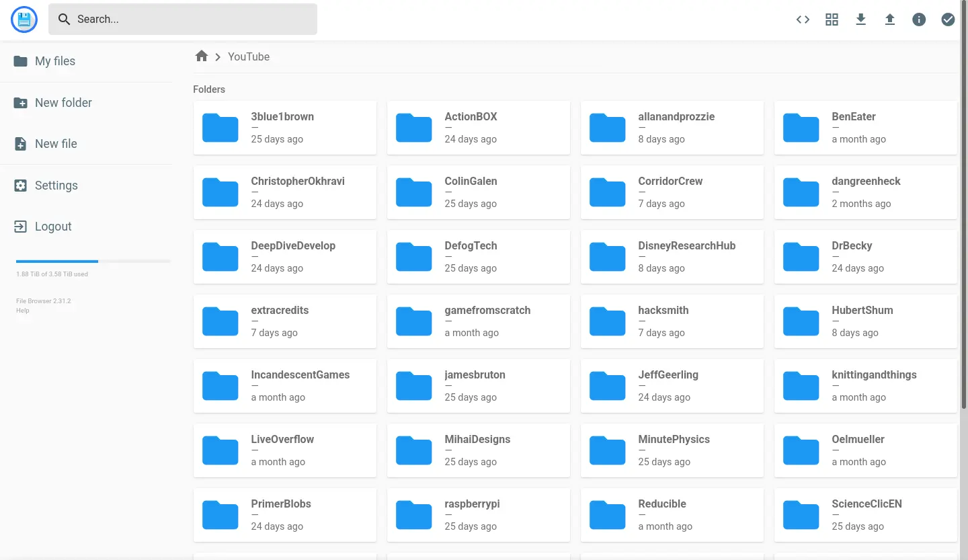Open the DefogTech folder
Viewport: 968px width, 560px height.
(x=479, y=257)
